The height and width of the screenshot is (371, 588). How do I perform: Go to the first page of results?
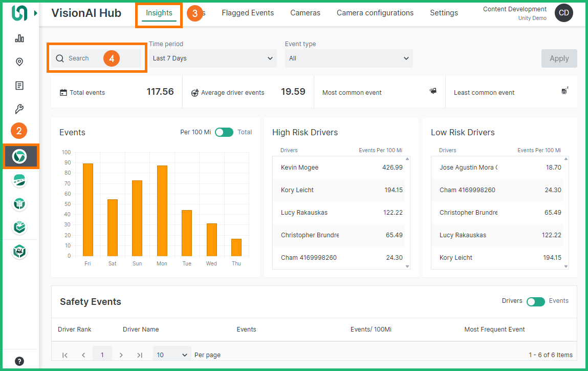65,355
